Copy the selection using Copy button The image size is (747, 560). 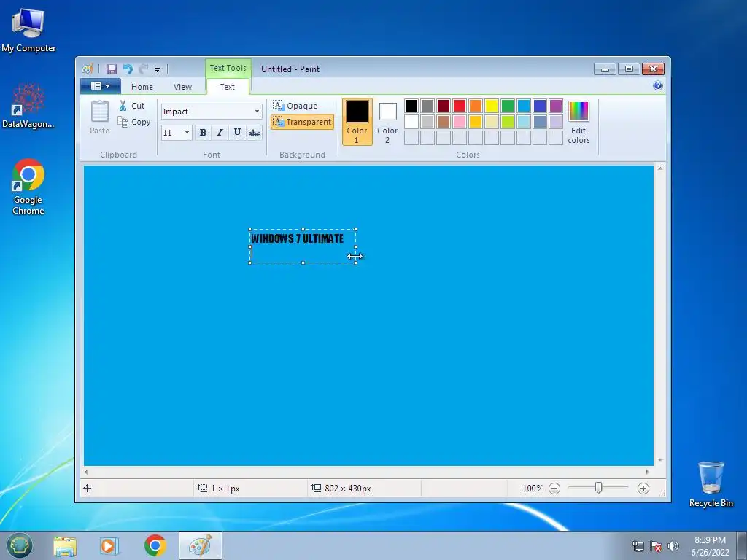pos(134,122)
